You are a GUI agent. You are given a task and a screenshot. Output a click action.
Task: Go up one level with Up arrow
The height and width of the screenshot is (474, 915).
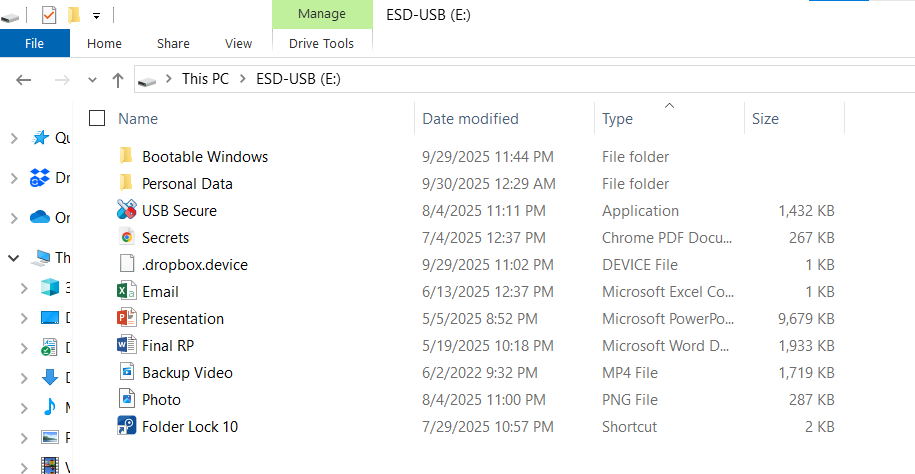tap(118, 79)
